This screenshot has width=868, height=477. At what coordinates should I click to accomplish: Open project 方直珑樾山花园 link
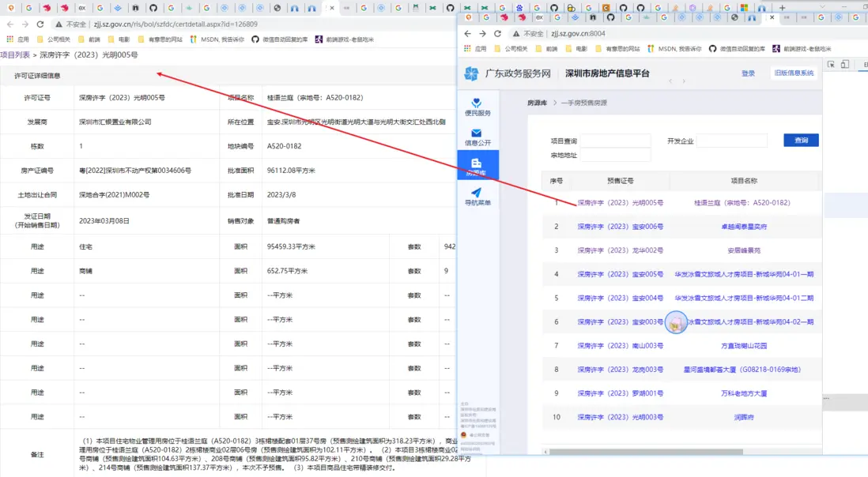pos(743,345)
